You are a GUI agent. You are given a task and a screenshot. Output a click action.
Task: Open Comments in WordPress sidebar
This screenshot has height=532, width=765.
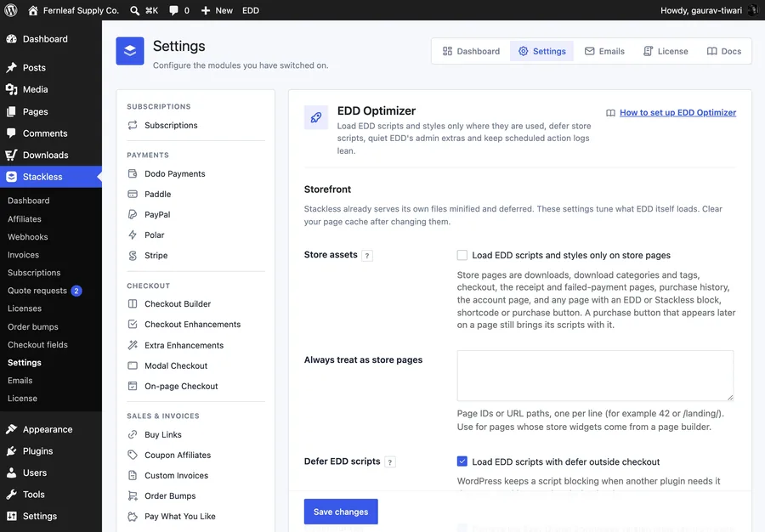tap(51, 133)
